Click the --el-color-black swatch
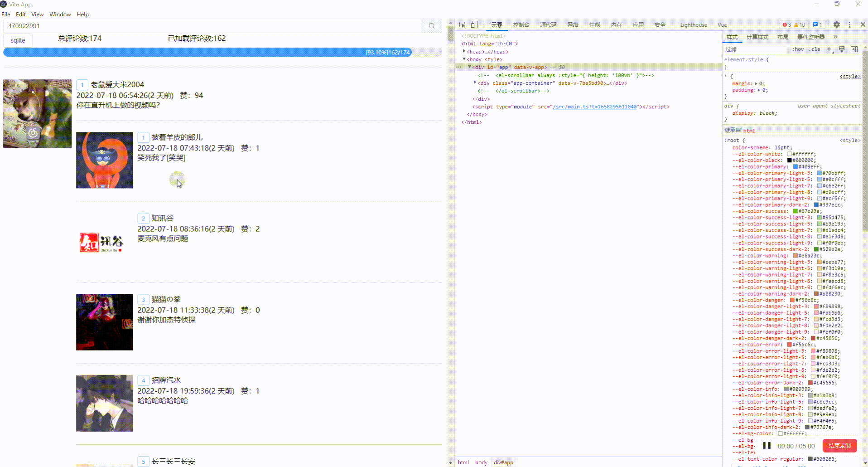Image resolution: width=868 pixels, height=467 pixels. (789, 160)
